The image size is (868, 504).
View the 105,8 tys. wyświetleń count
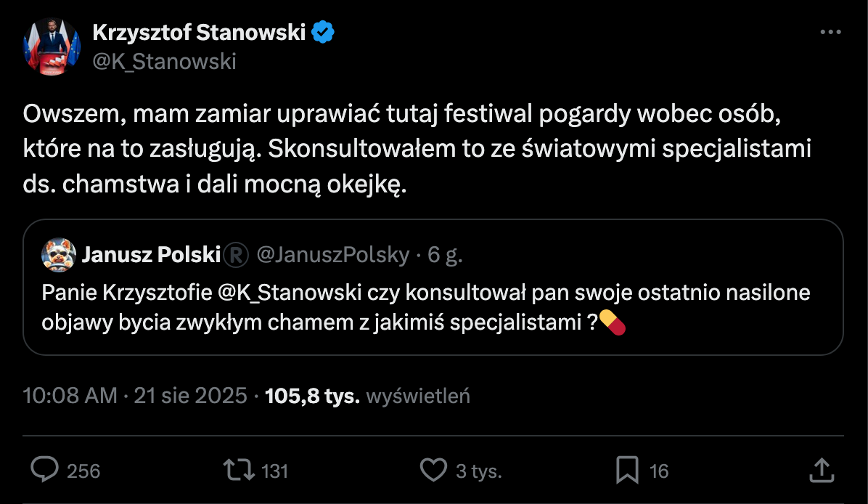(x=368, y=396)
